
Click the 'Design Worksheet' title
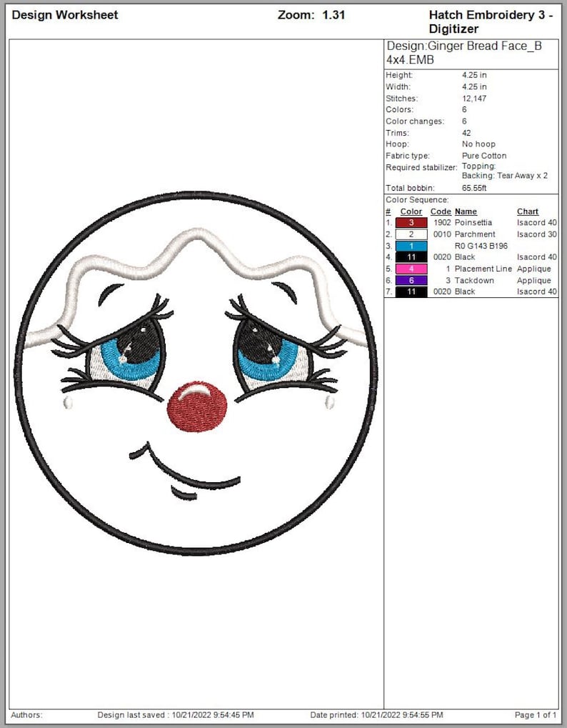tap(65, 15)
